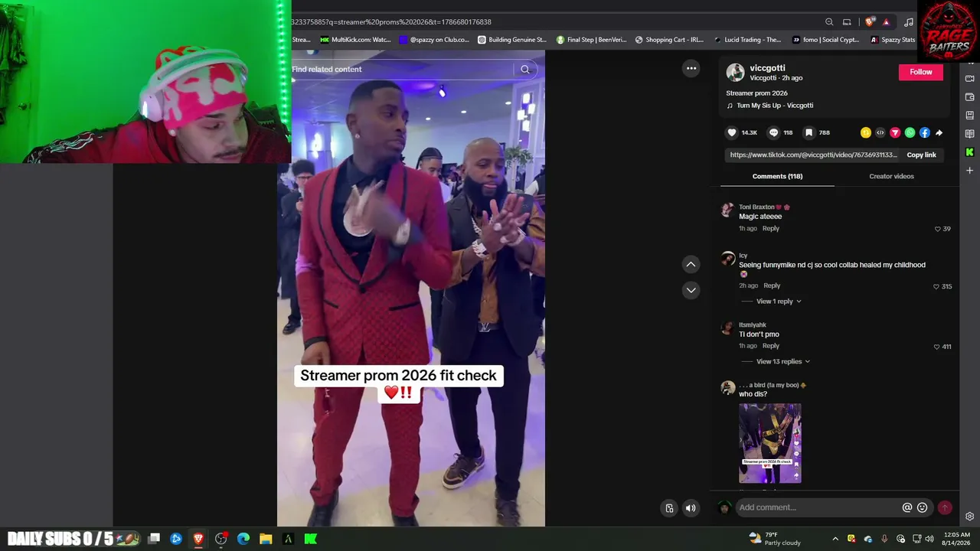Image resolution: width=980 pixels, height=551 pixels.
Task: Repost the video using yellow repost icon
Action: 865,132
